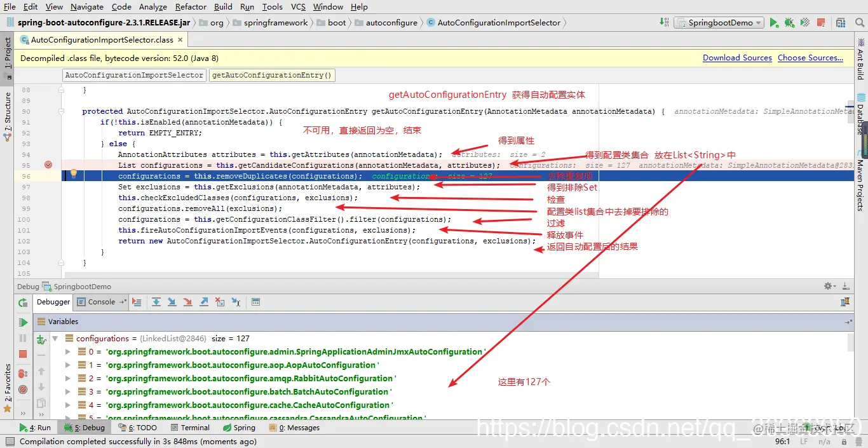Image resolution: width=868 pixels, height=448 pixels.
Task: Toggle the breakpoint on line 95
Action: [48, 165]
